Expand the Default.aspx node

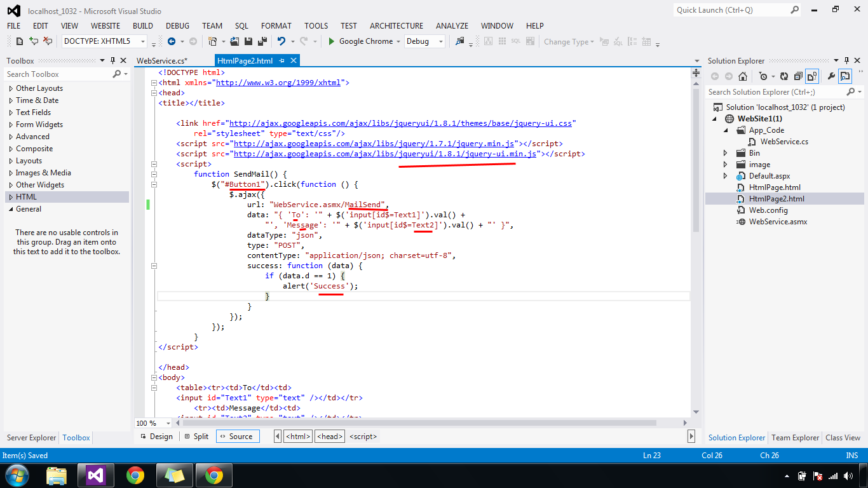[726, 176]
